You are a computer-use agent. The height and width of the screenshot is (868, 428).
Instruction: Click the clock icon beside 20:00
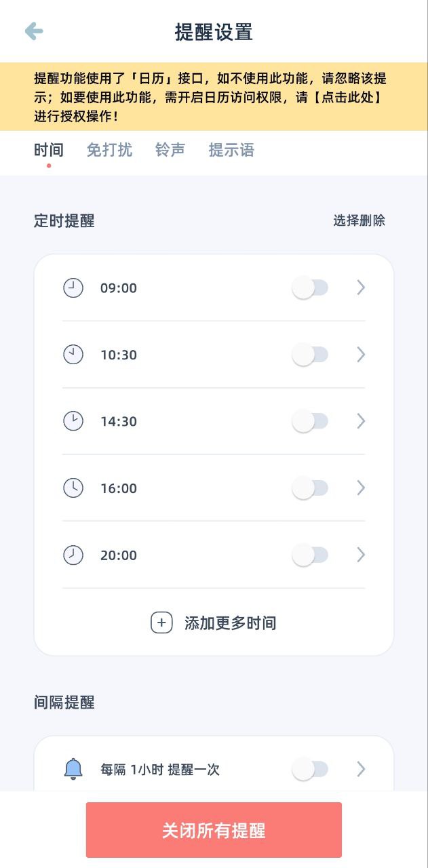coord(73,555)
